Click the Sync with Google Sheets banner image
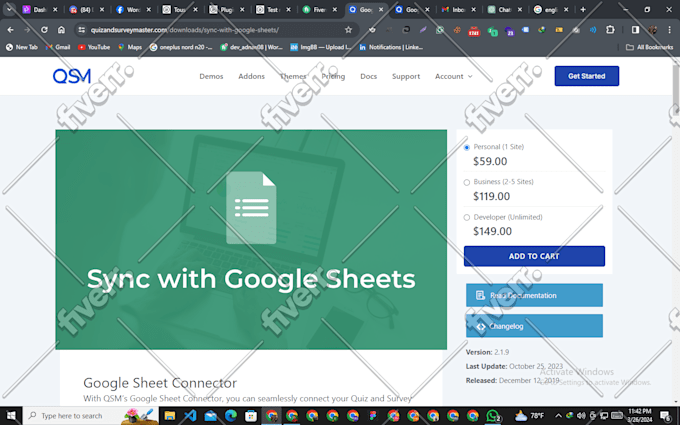The height and width of the screenshot is (425, 680). coord(251,239)
